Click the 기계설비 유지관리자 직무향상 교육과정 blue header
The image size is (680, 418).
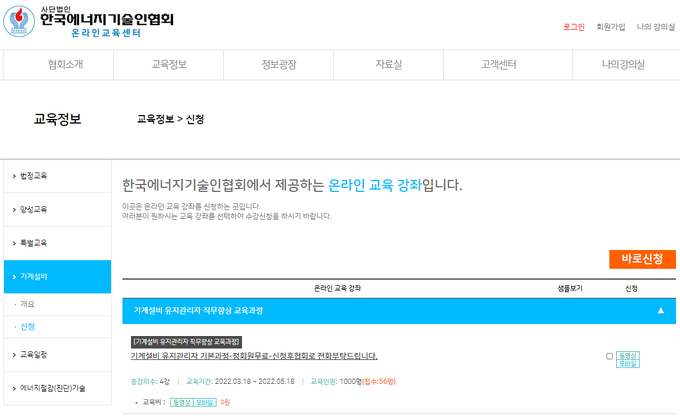(399, 311)
